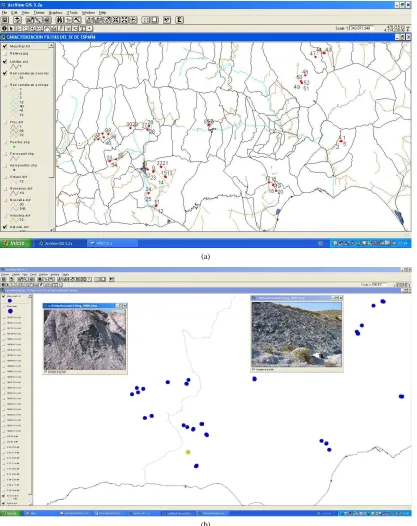Click sample label 47 on upper map
The image size is (417, 526).
313,53
